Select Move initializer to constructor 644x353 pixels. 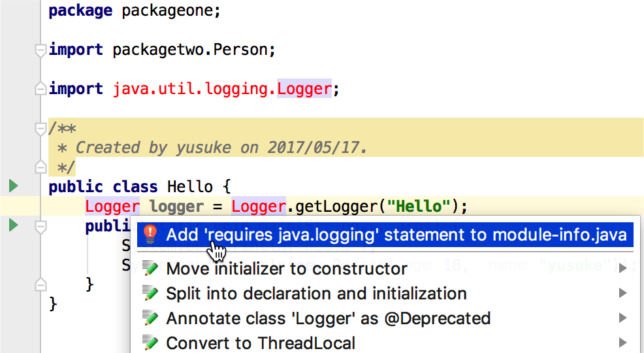pyautogui.click(x=385, y=269)
